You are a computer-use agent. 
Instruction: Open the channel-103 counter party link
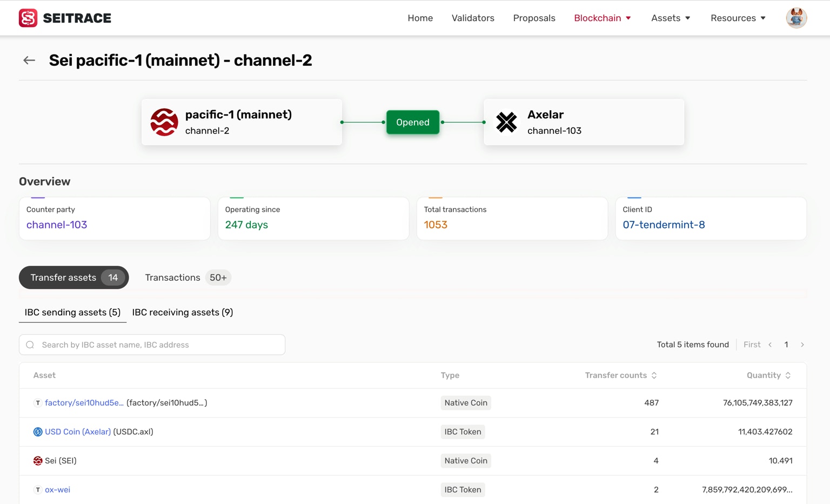(x=57, y=225)
